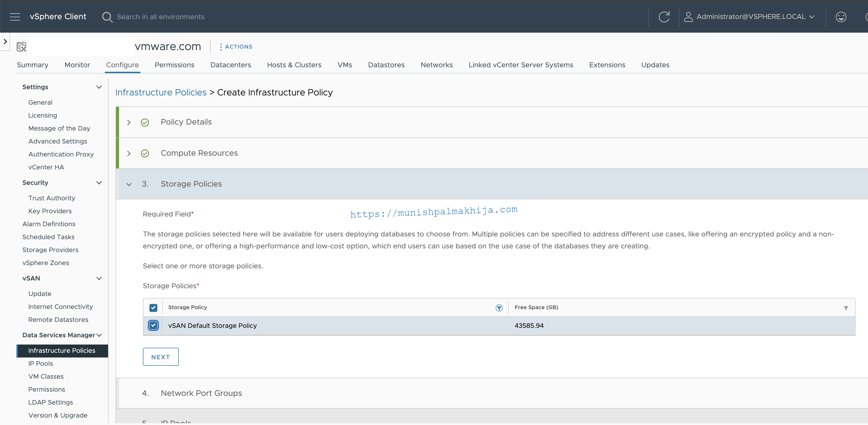Open the Networks tab
Viewport: 868px width, 425px height.
436,65
